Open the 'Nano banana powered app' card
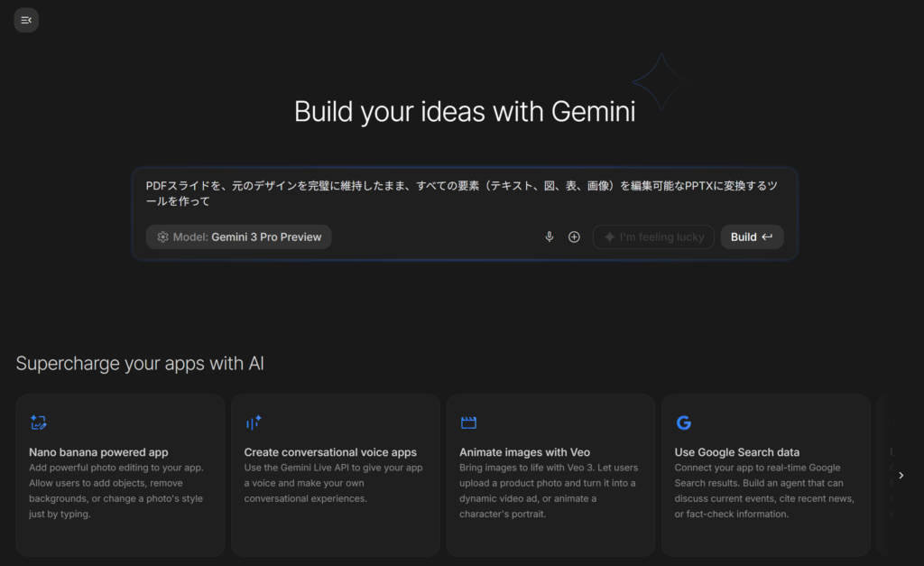The image size is (924, 566). 120,474
